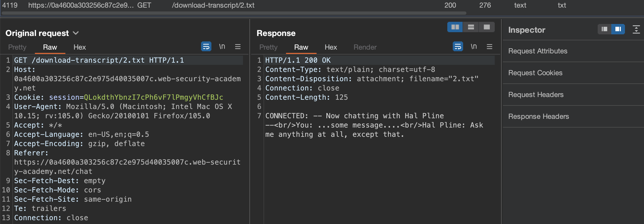Image resolution: width=644 pixels, height=224 pixels.
Task: Open request panel hamburger options menu
Action: (238, 47)
